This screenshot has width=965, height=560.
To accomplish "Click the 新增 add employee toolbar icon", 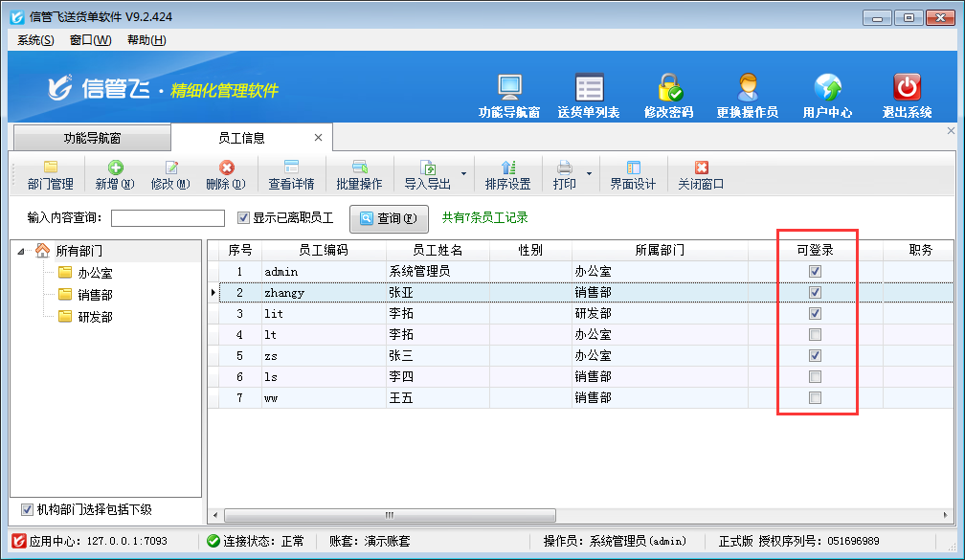I will (x=115, y=168).
